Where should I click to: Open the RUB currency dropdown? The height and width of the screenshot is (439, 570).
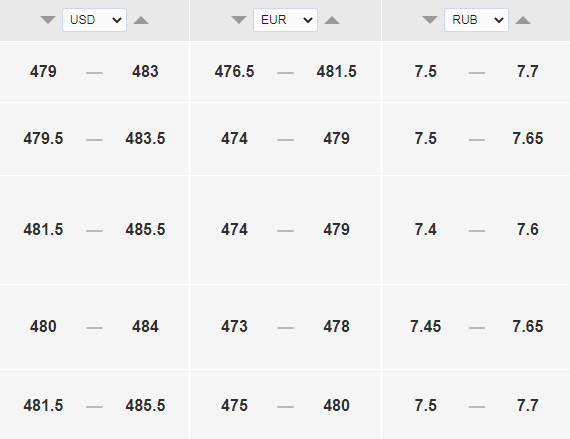point(476,20)
